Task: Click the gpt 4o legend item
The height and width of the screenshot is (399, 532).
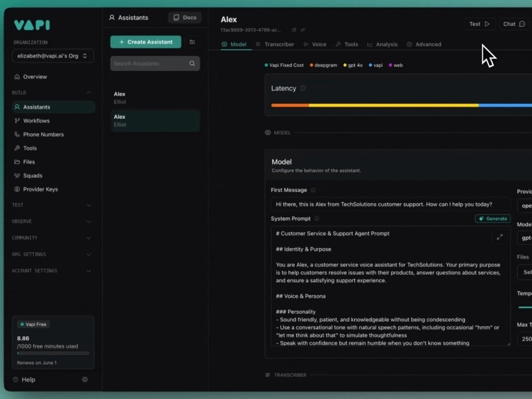Action: coord(353,65)
